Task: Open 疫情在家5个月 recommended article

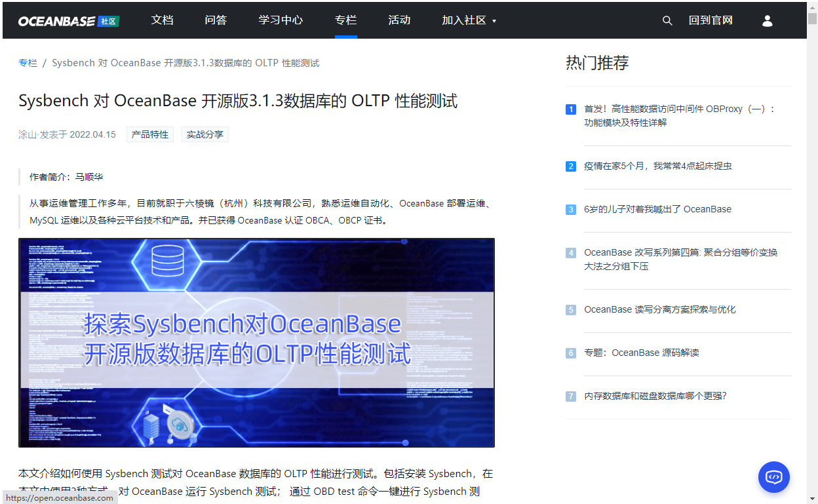Action: 658,166
